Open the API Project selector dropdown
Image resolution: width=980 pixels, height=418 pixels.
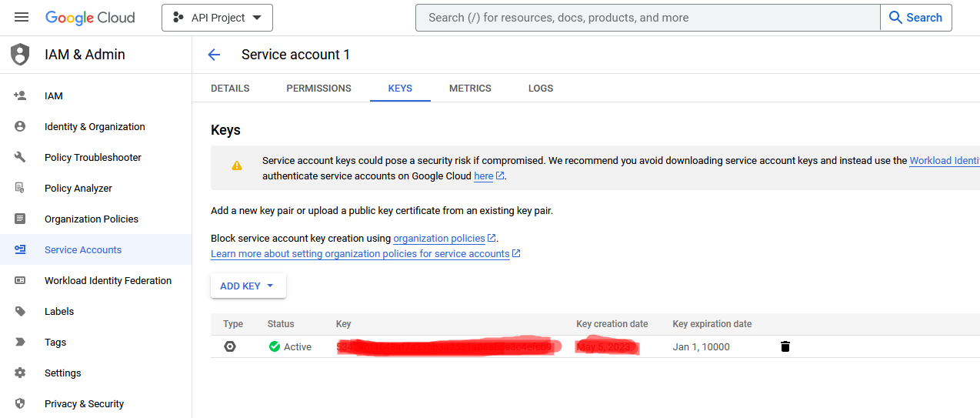coord(217,18)
